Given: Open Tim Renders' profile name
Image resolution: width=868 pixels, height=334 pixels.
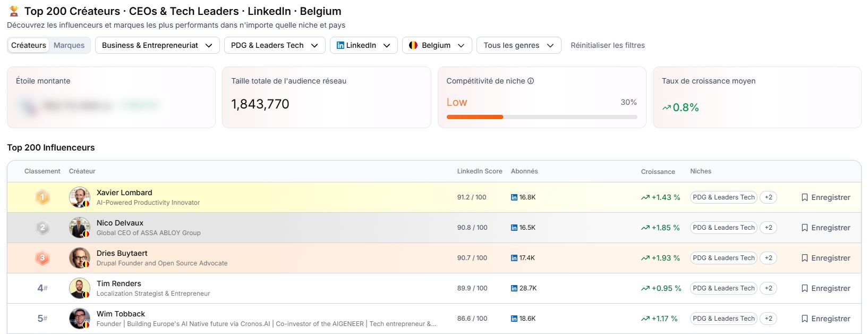Looking at the screenshot, I should 119,283.
